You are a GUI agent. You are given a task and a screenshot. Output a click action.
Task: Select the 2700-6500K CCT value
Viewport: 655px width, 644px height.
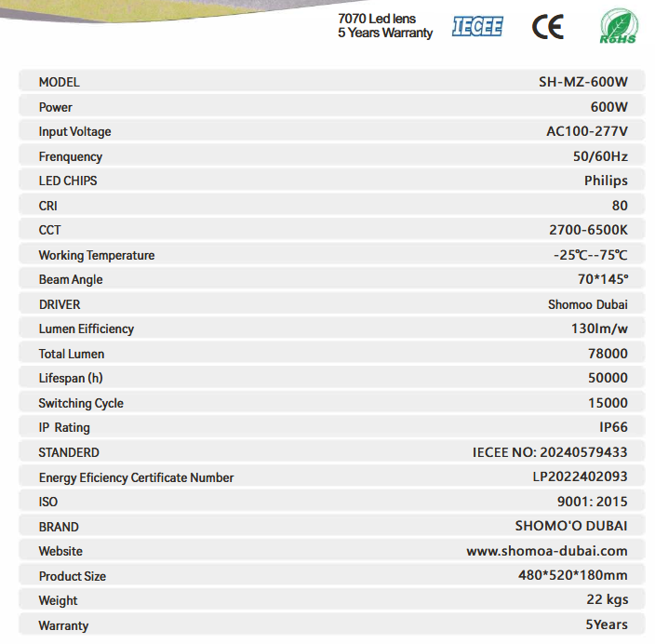pos(588,230)
